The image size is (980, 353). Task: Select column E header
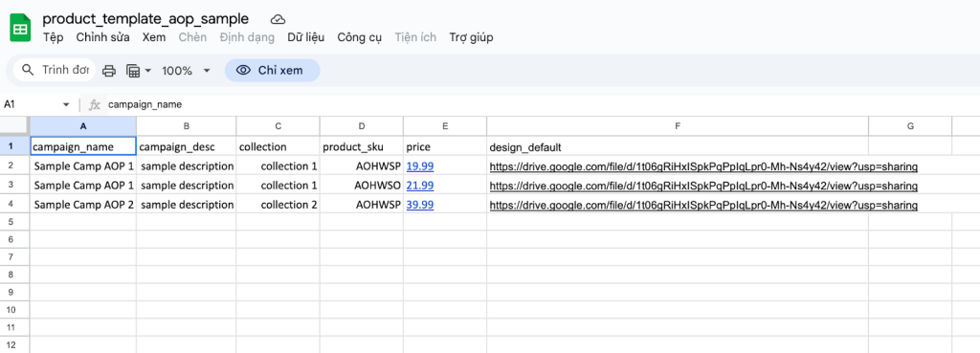445,126
